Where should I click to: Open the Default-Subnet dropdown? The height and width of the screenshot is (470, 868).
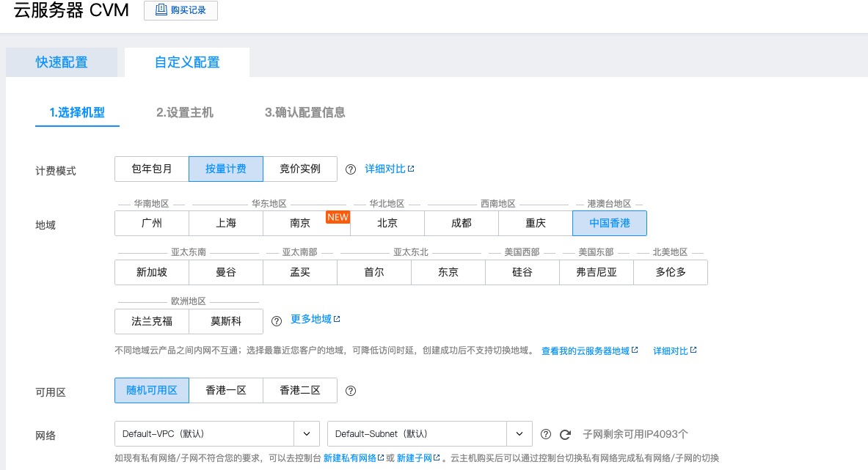tap(518, 433)
